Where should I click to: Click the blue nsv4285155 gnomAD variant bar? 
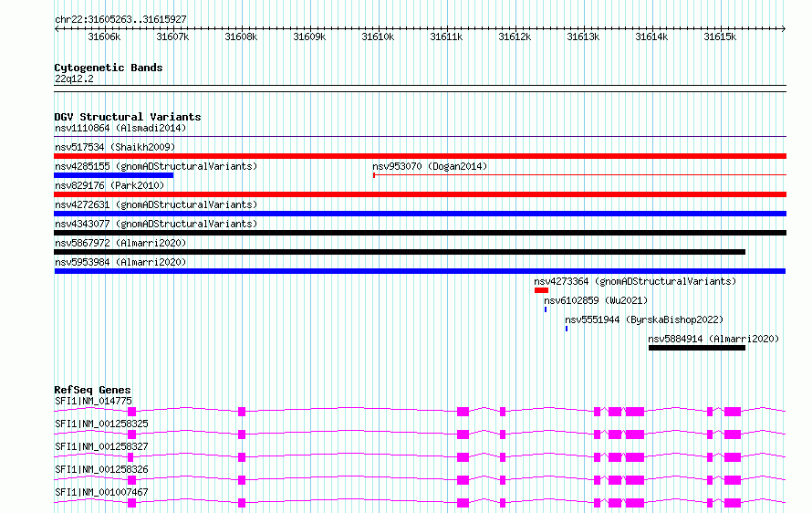(x=113, y=175)
